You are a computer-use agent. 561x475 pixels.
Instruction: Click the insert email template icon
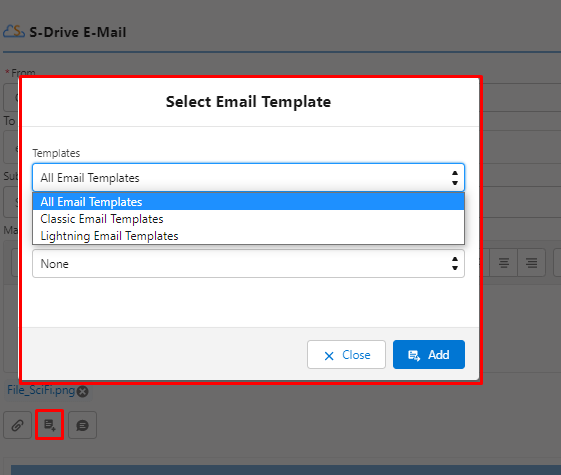pos(49,425)
